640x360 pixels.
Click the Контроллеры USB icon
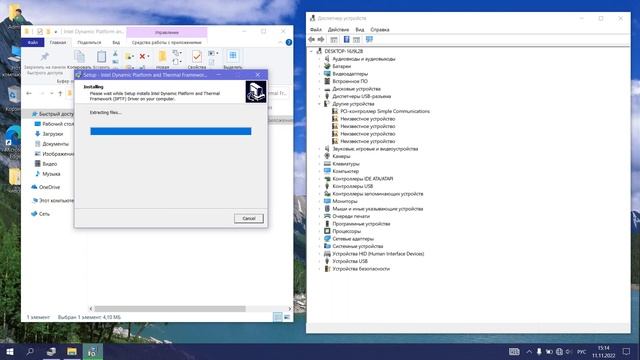coord(327,186)
